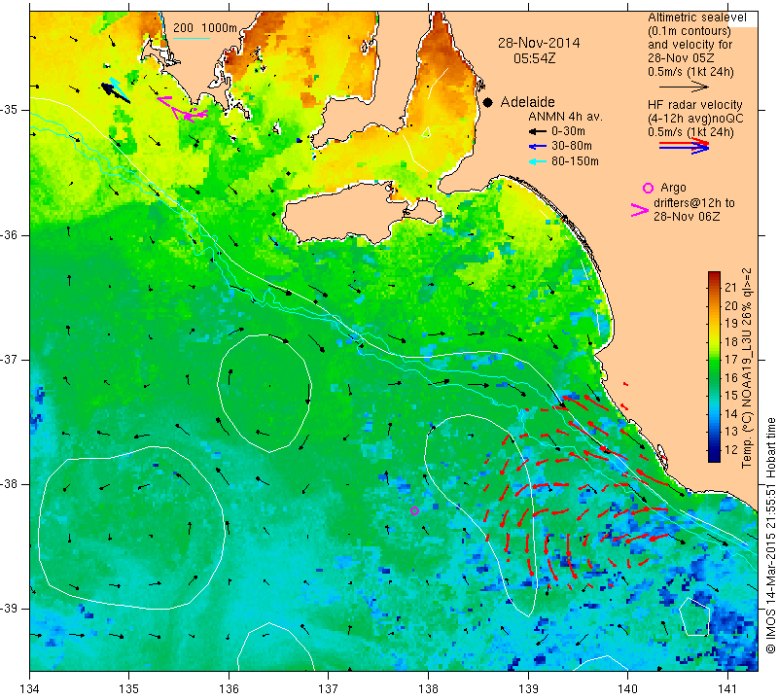The height and width of the screenshot is (700, 778).
Task: Click the '28-Nov 06Z' drifters date text
Action: click(x=687, y=217)
